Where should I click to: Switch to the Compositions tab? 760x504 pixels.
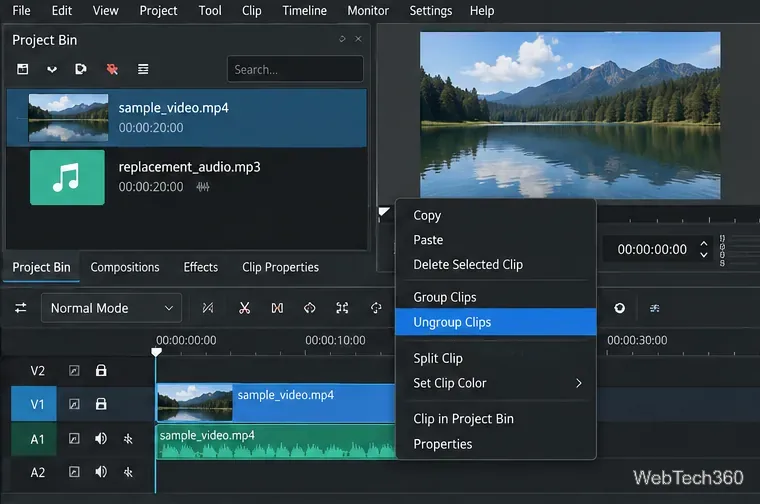125,268
